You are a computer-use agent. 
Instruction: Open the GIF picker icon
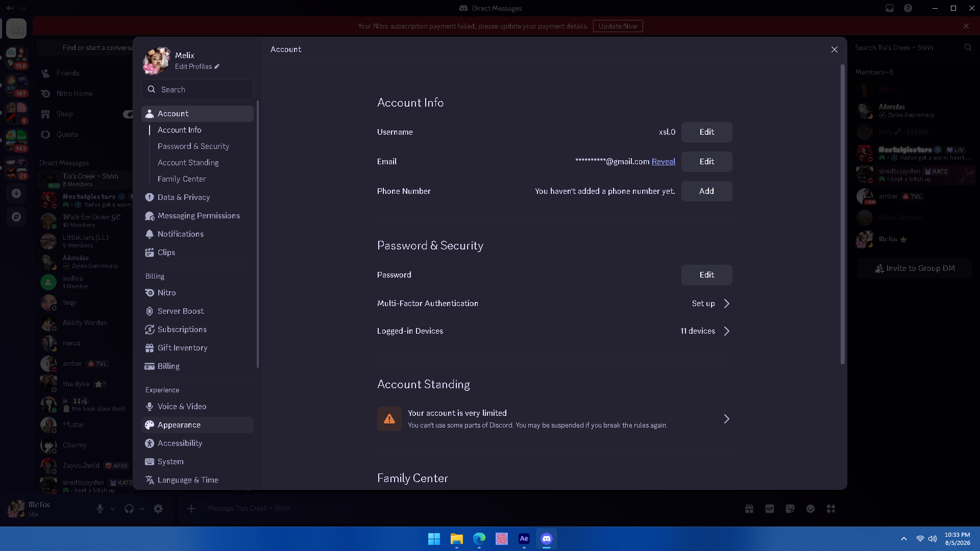tap(770, 509)
